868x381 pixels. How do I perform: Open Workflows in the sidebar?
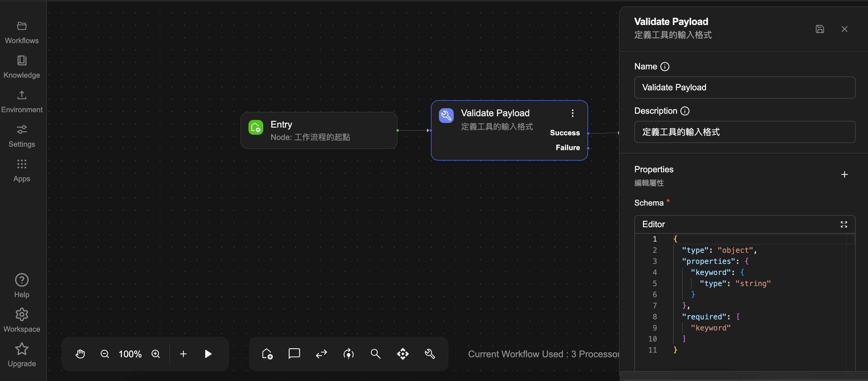coord(22,33)
